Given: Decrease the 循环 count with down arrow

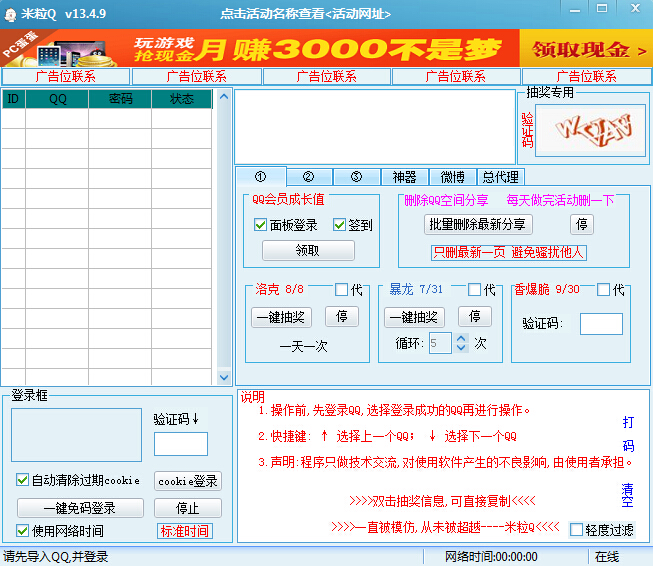Looking at the screenshot, I should (461, 348).
